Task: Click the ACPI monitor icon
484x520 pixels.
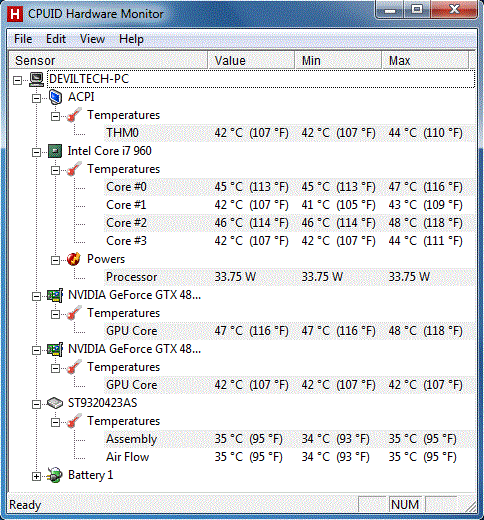Action: (x=55, y=97)
